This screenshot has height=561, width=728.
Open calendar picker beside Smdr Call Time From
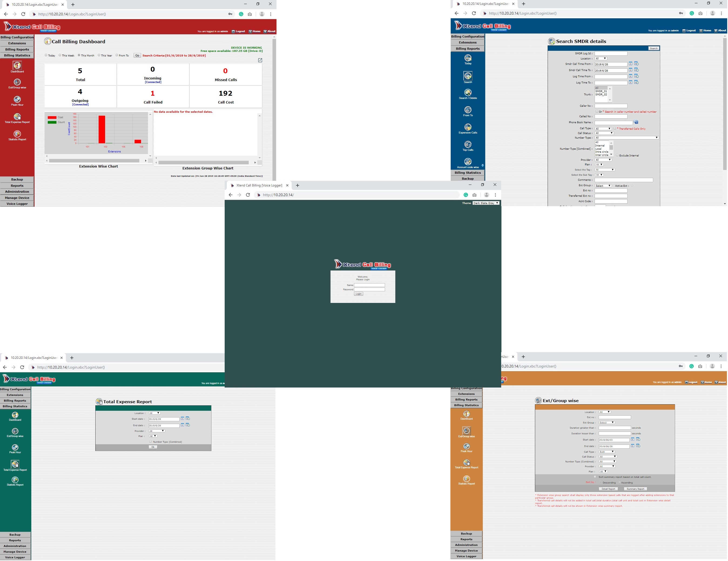[631, 64]
